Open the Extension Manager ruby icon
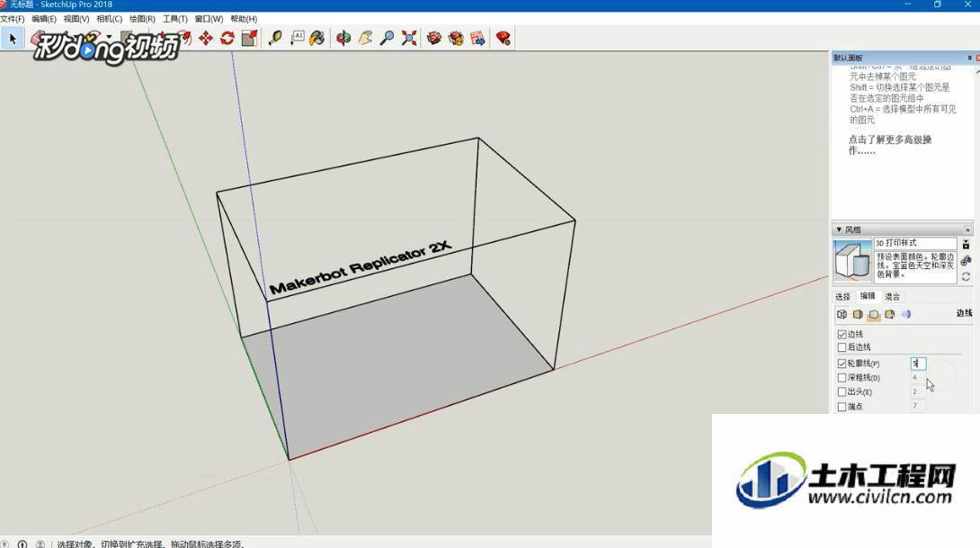The height and width of the screenshot is (548, 980). pyautogui.click(x=503, y=39)
